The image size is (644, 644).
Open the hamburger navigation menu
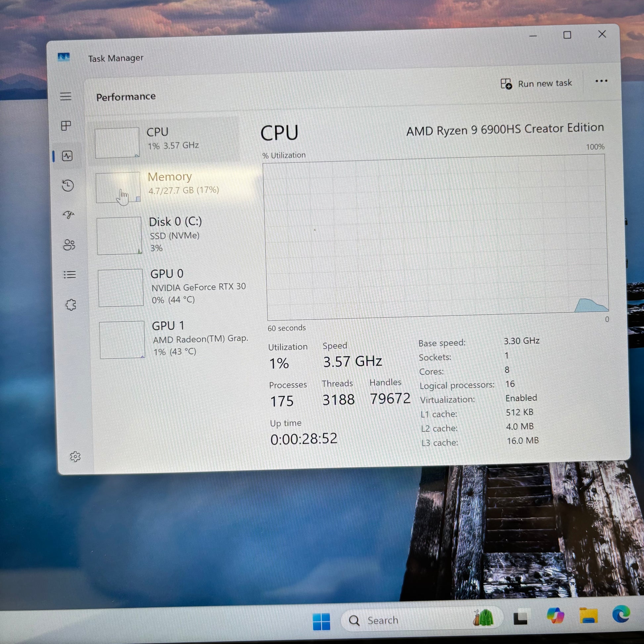point(66,96)
